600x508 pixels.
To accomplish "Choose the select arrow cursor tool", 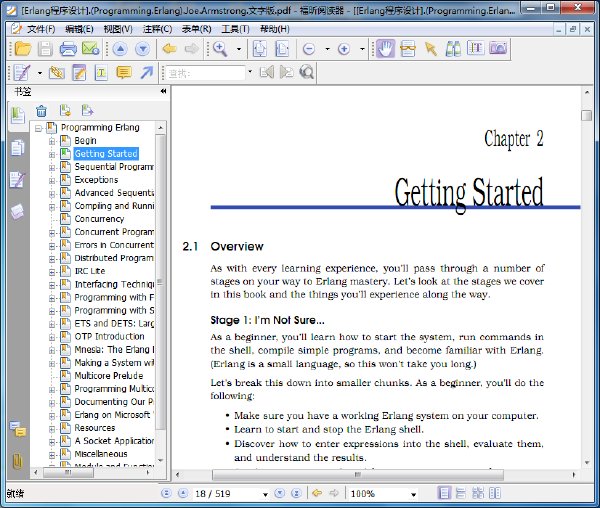I will click(430, 49).
